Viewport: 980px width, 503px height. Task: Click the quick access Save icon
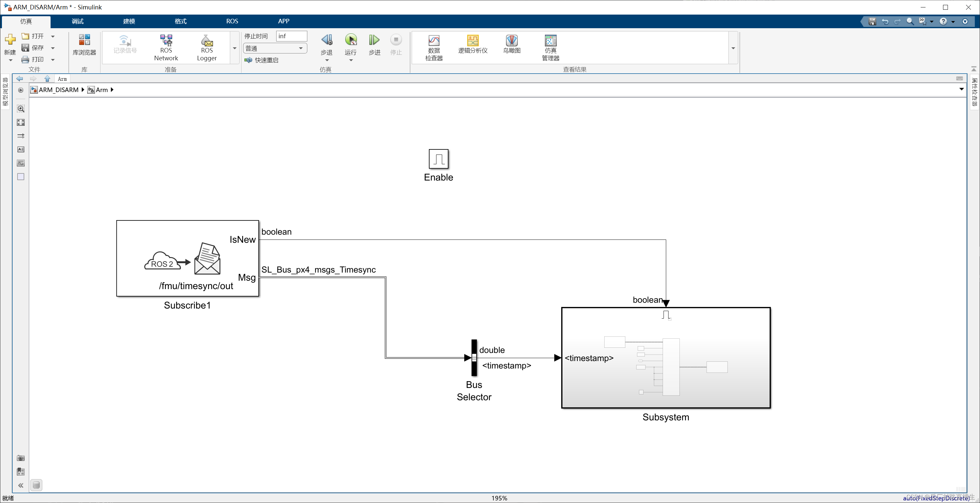coord(872,21)
